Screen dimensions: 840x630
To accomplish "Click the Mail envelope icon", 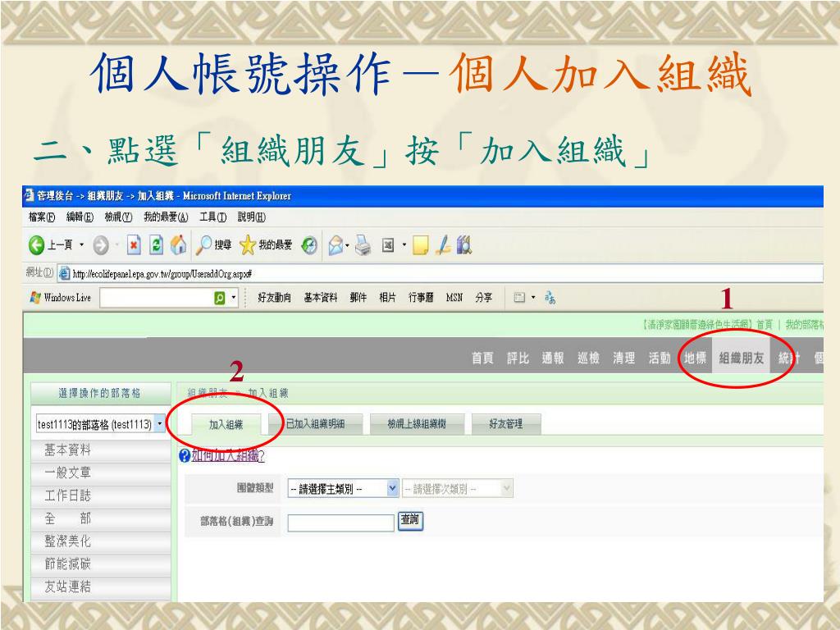I will pos(336,245).
